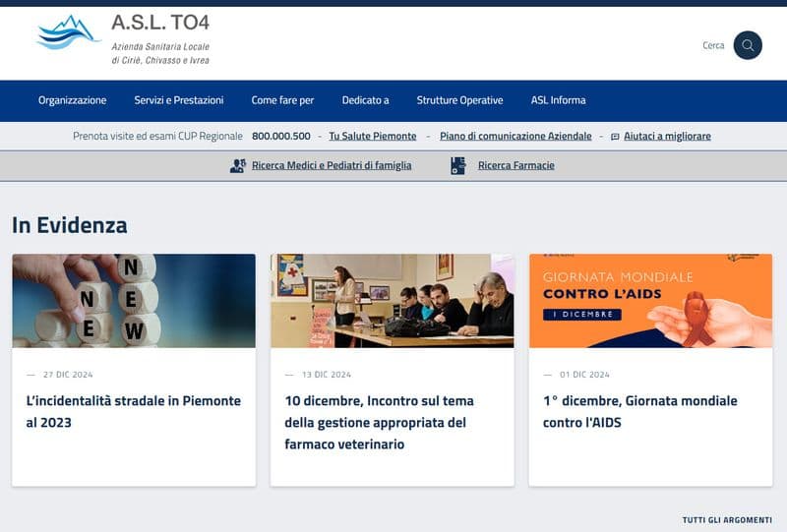Open the Ricerca Farmacie link

[x=515, y=165]
